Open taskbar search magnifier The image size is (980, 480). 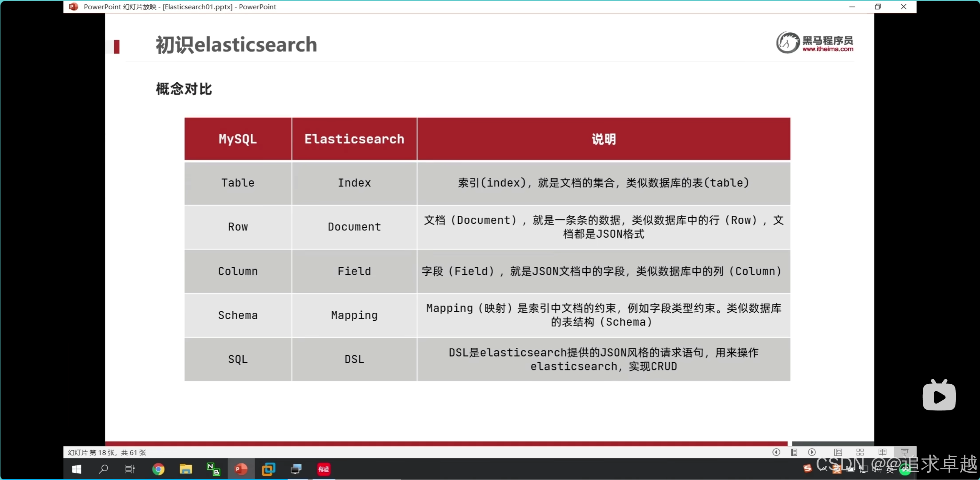tap(103, 469)
